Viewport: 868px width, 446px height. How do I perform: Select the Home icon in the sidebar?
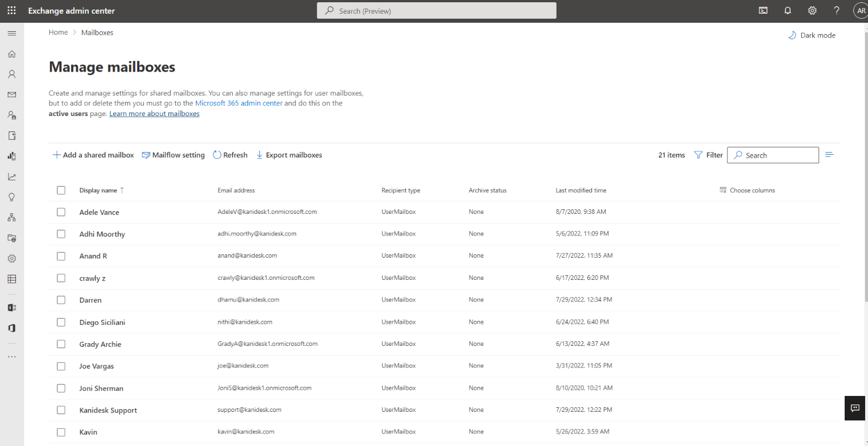[11, 53]
